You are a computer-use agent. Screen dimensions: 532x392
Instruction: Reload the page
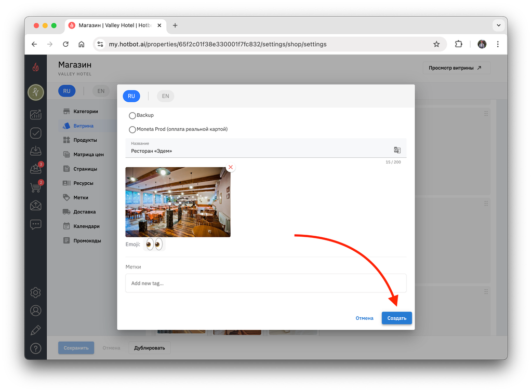65,44
